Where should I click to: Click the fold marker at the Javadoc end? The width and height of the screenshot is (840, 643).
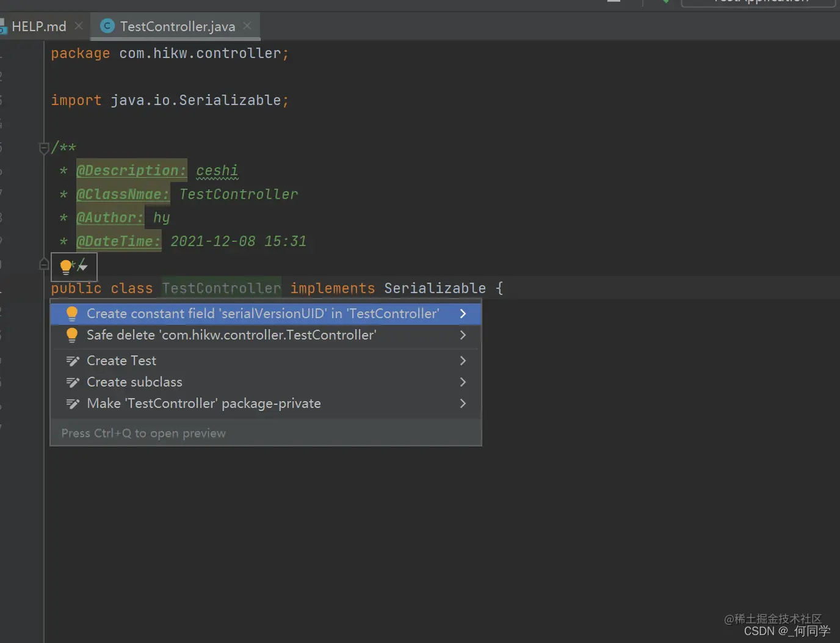[44, 263]
